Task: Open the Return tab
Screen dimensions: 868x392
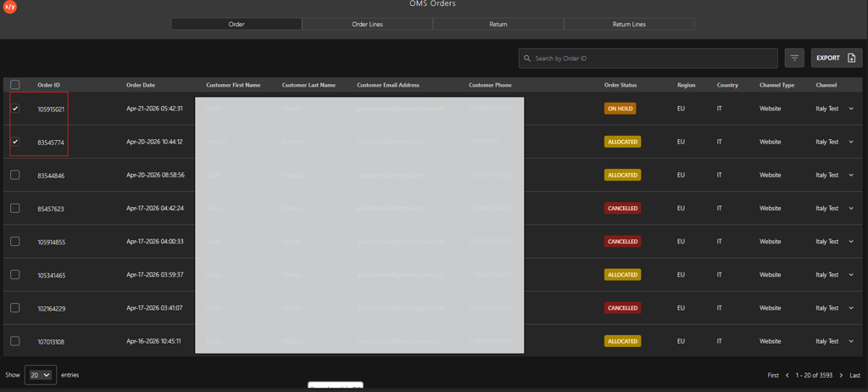Action: [498, 24]
